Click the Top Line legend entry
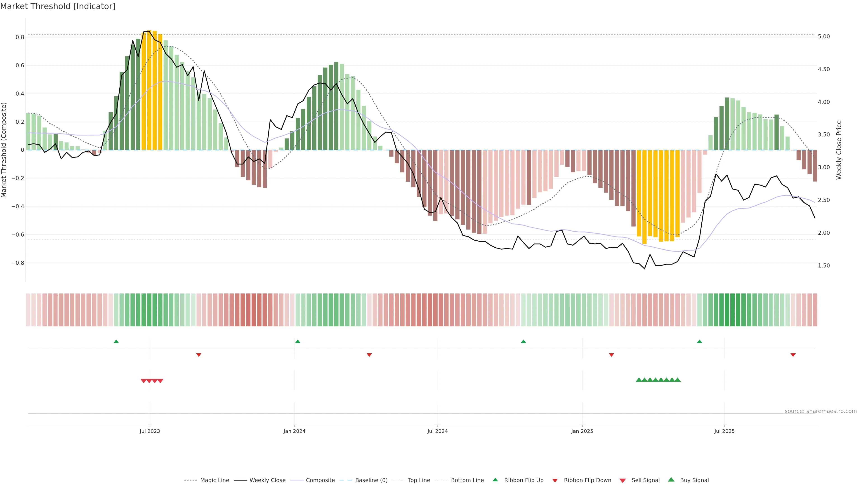Screen dimensions: 868x488 pyautogui.click(x=419, y=480)
